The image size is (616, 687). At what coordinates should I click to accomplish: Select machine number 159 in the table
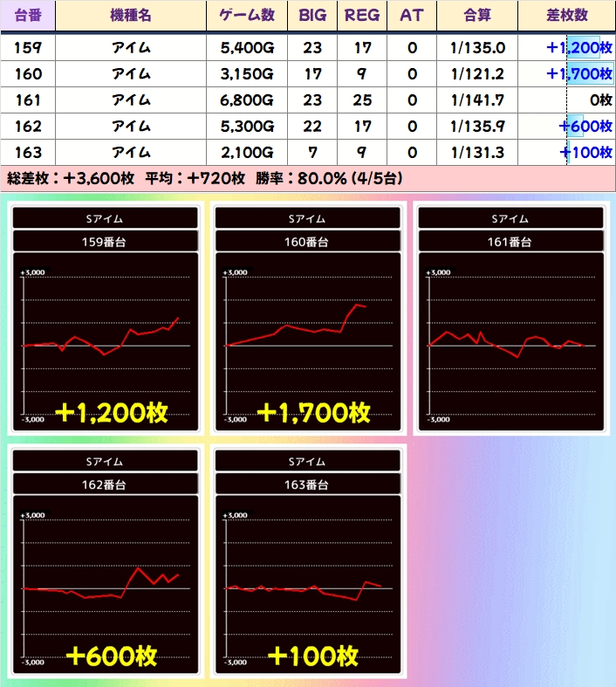coord(28,48)
